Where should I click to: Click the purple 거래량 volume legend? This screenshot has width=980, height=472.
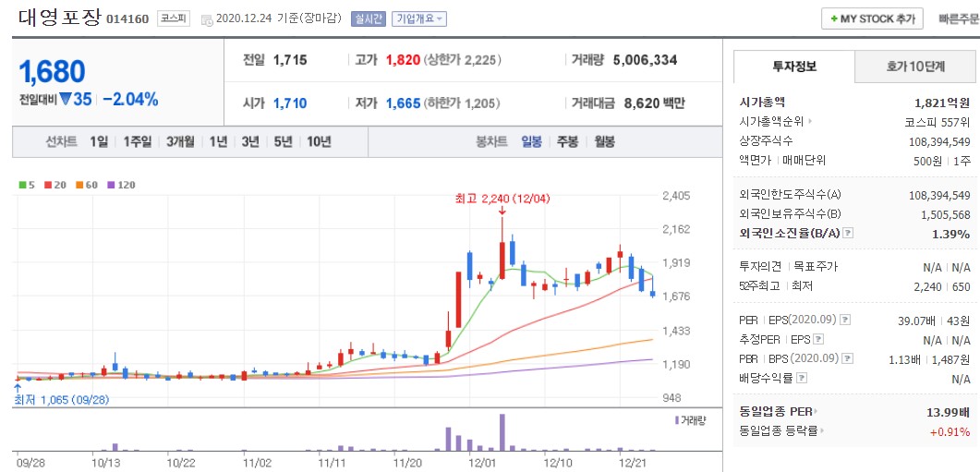coord(689,421)
